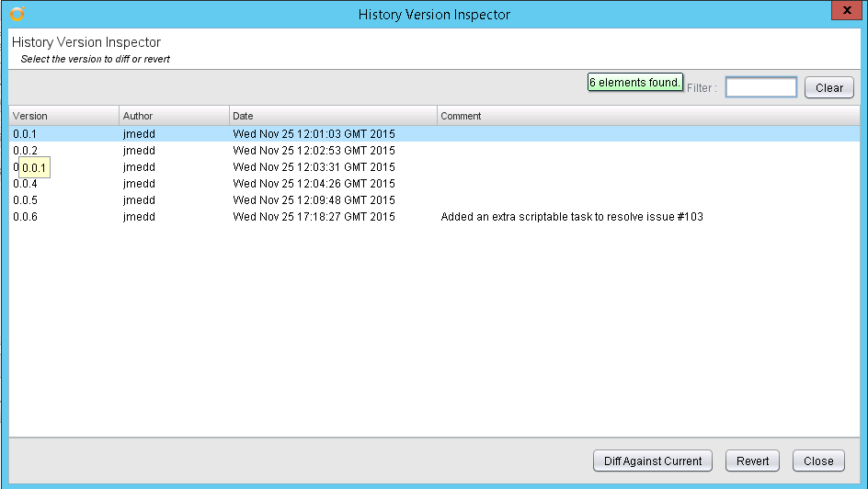
Task: Click the 0.0.1 yellow tooltip
Action: point(34,167)
